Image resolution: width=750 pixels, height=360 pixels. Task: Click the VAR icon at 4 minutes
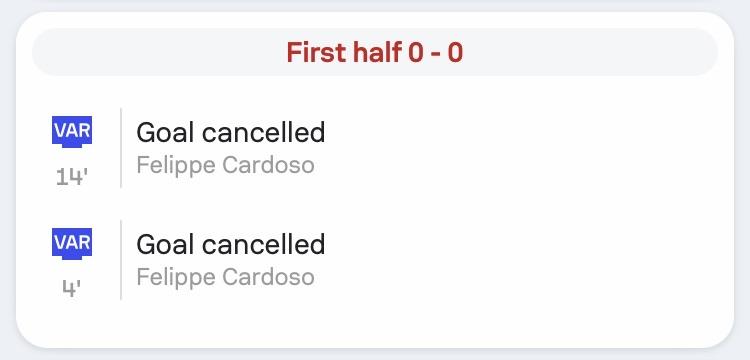coord(72,244)
